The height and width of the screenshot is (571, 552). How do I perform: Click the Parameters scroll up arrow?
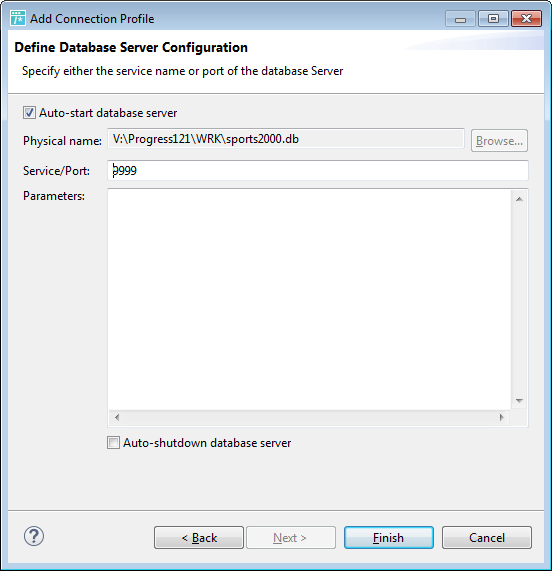point(519,199)
